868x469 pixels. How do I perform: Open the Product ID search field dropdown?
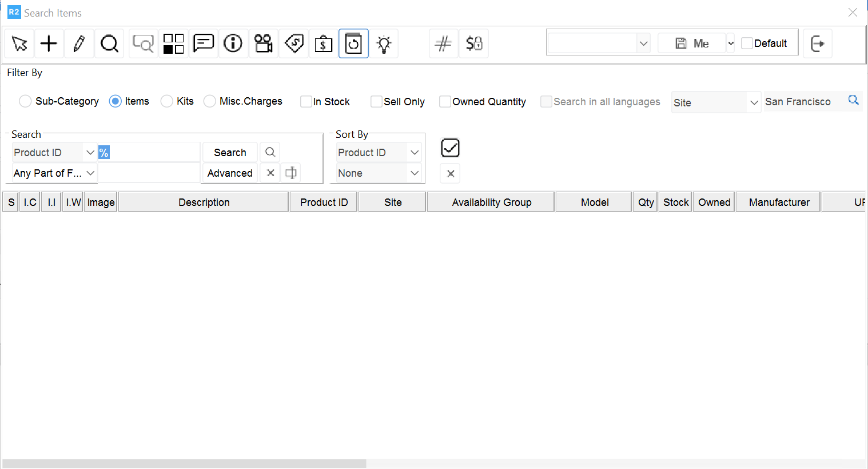pyautogui.click(x=54, y=153)
